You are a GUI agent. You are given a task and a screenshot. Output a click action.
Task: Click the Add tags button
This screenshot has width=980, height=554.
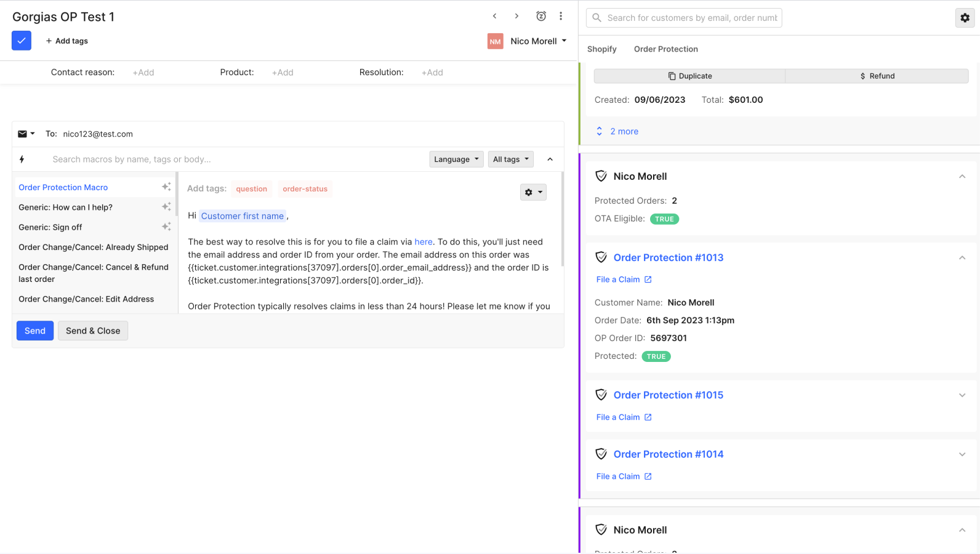point(66,41)
